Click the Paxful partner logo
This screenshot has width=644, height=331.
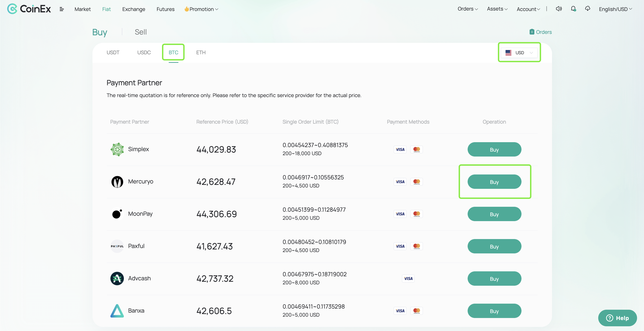(117, 246)
